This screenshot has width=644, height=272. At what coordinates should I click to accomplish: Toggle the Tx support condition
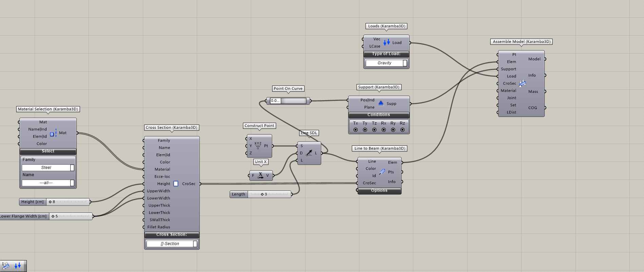[x=356, y=130]
